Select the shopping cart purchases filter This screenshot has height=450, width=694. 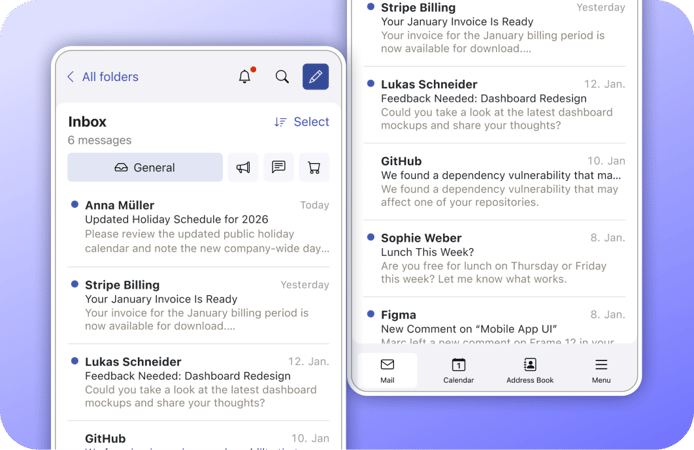click(x=314, y=167)
